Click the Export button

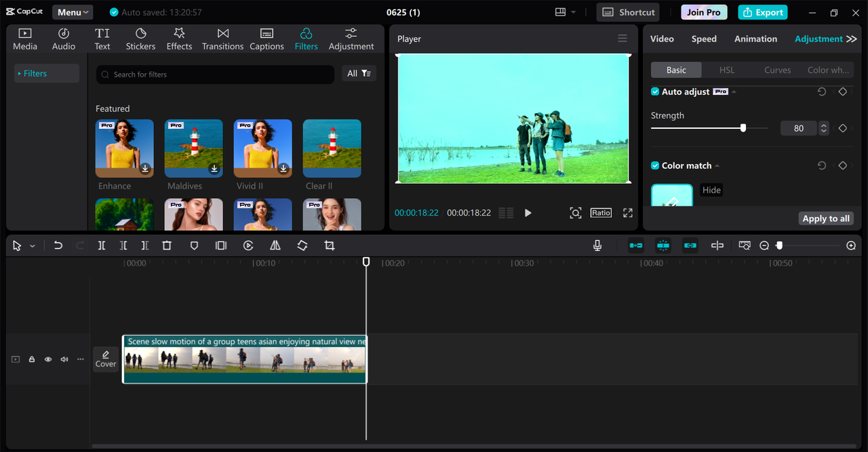(762, 12)
